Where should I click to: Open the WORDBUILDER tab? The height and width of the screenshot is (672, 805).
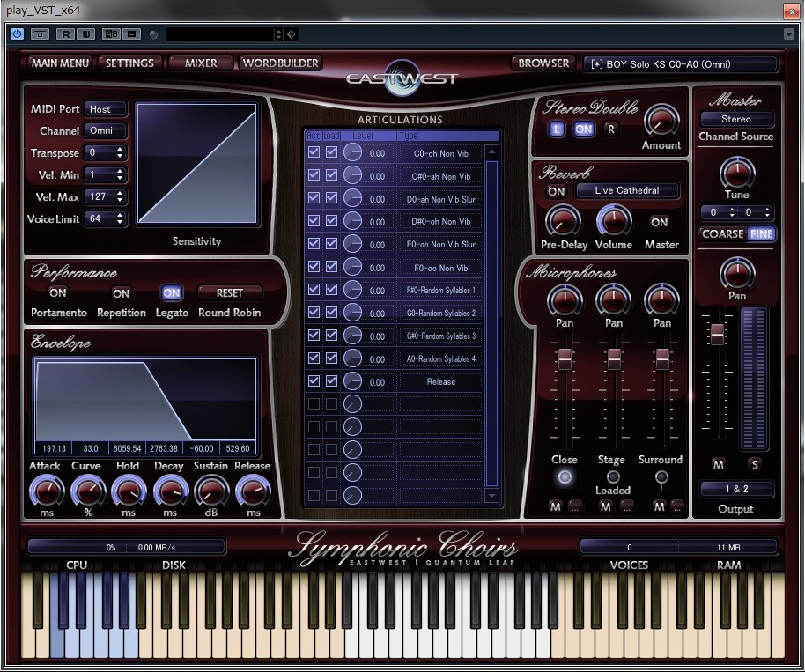(x=280, y=63)
